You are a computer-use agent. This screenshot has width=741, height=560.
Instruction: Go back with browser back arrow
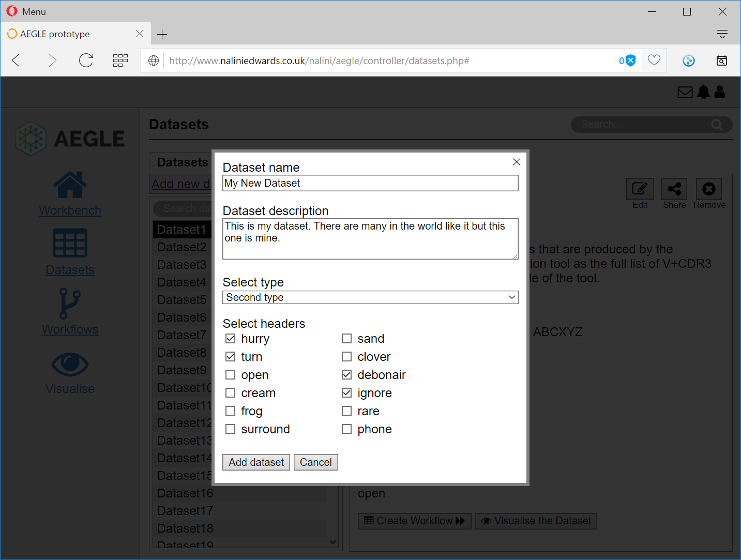point(16,60)
